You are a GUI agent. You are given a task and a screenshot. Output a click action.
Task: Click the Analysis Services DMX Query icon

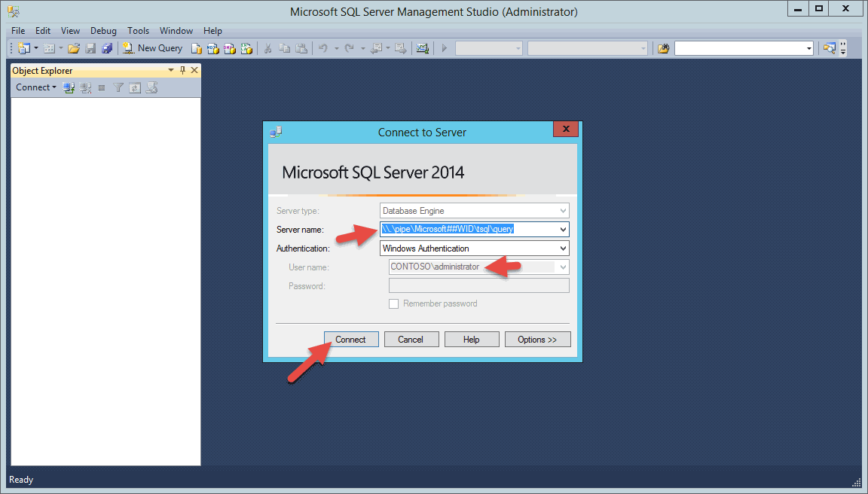click(229, 49)
